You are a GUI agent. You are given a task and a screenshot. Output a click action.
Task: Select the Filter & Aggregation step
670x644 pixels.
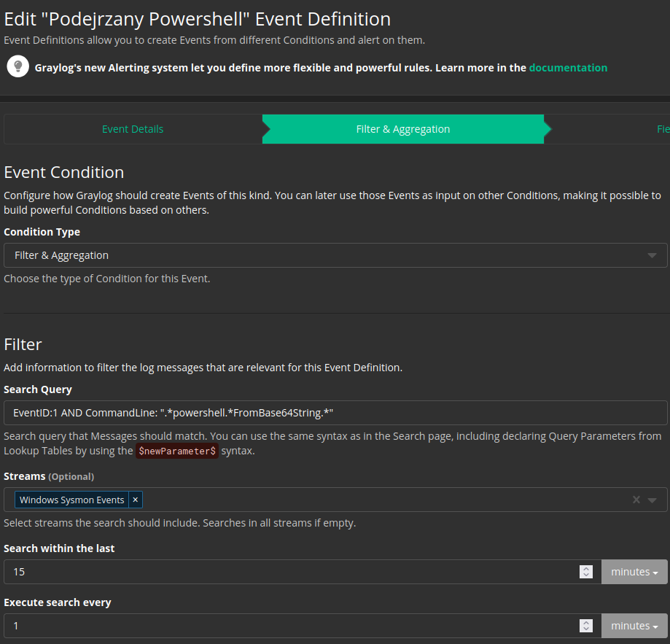click(403, 128)
